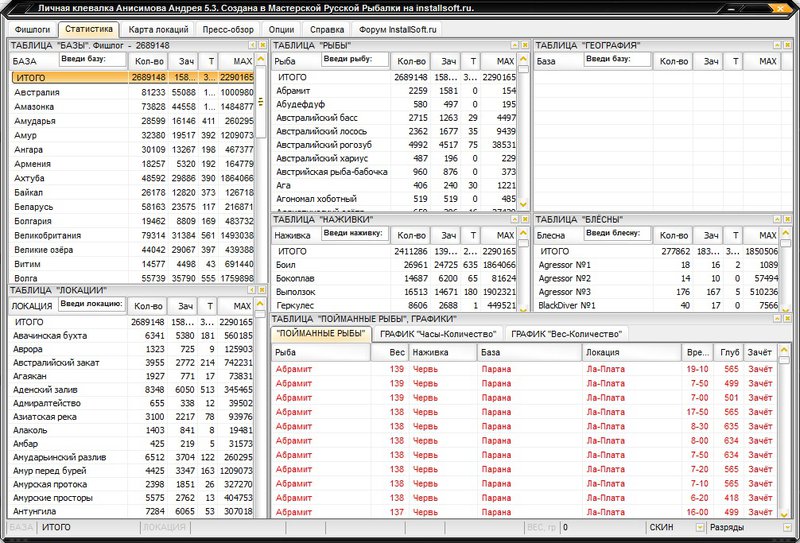This screenshot has height=543, width=800.
Task: Select the Агономал хоботный fish row
Action: pyautogui.click(x=395, y=199)
